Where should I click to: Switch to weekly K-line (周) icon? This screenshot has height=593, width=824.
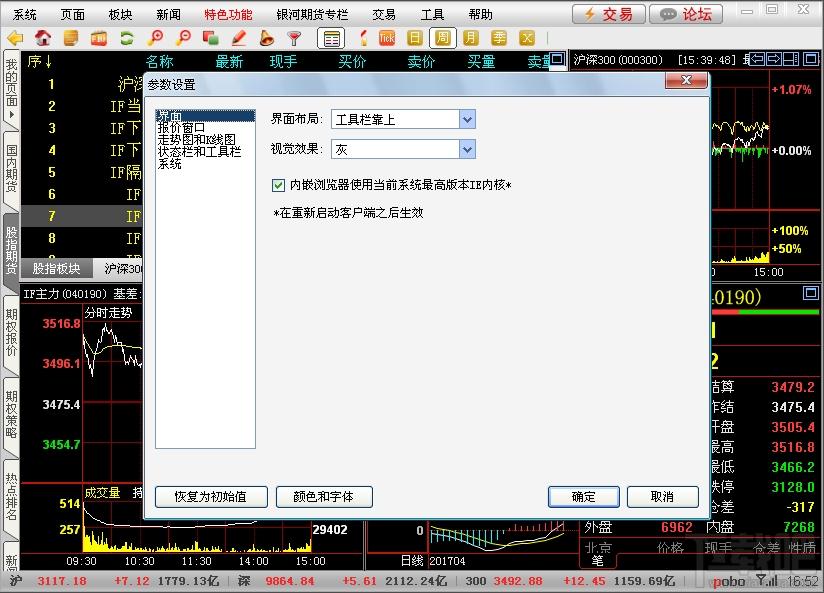tap(442, 38)
